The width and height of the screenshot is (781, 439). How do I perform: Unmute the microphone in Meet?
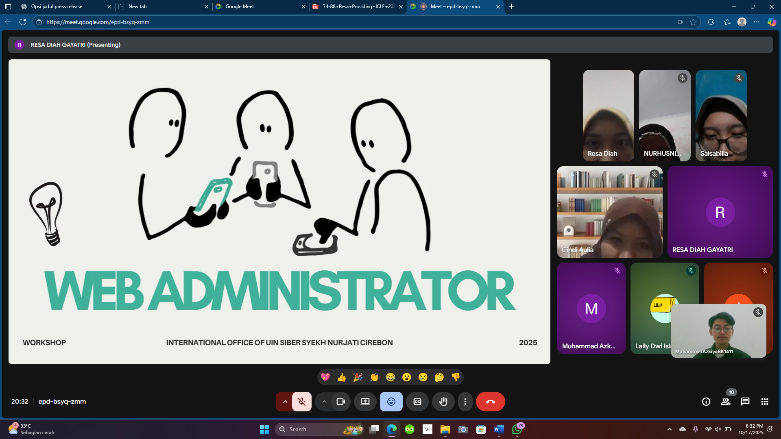301,402
